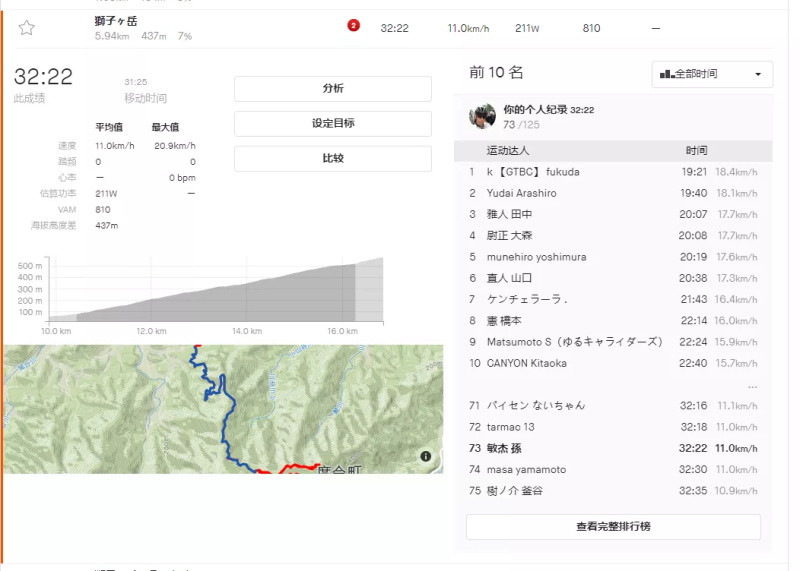Click masa yamamoto in the leaderboard
Viewport: 800px width, 571px height.
tap(526, 470)
